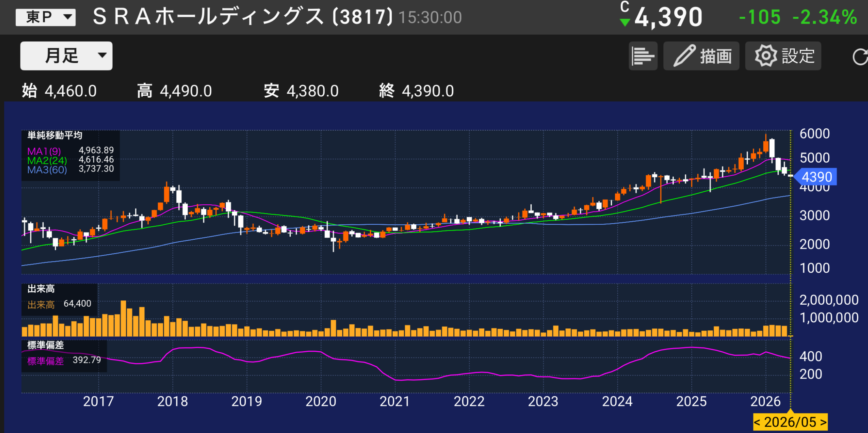The width and height of the screenshot is (868, 433).
Task: Click the 1,000,000 volume axis label
Action: 829,318
